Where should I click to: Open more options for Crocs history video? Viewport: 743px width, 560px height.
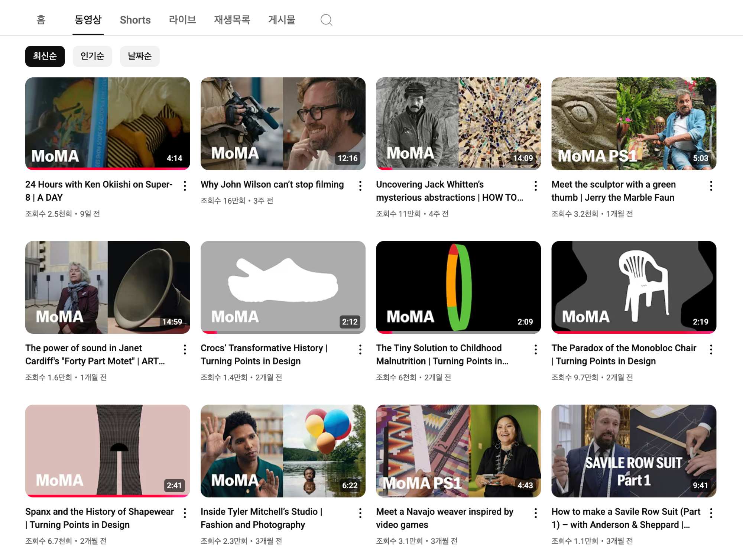(x=360, y=349)
